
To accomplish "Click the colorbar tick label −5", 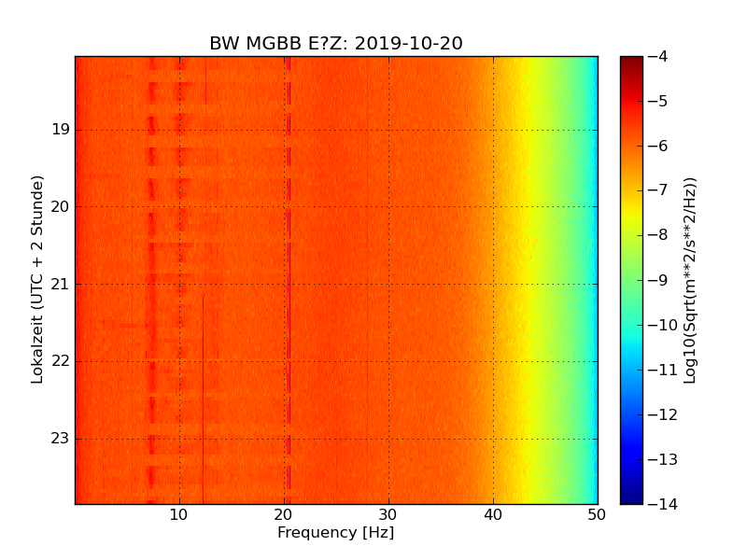I will point(658,101).
